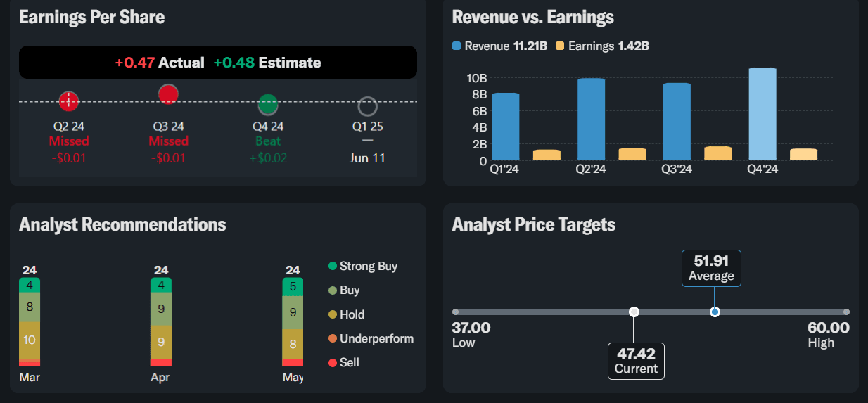Click the May Strong Buy segment showing 5
Image resolution: width=868 pixels, height=403 pixels.
point(293,287)
